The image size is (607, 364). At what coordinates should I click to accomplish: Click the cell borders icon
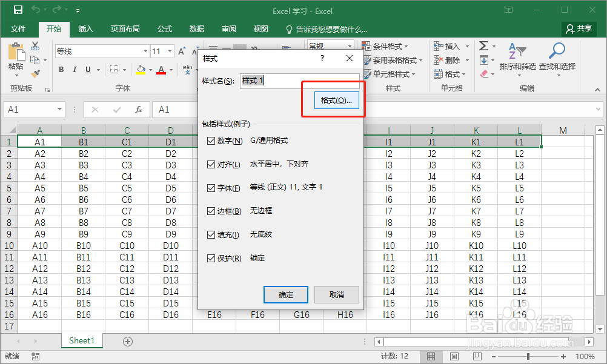pos(114,70)
